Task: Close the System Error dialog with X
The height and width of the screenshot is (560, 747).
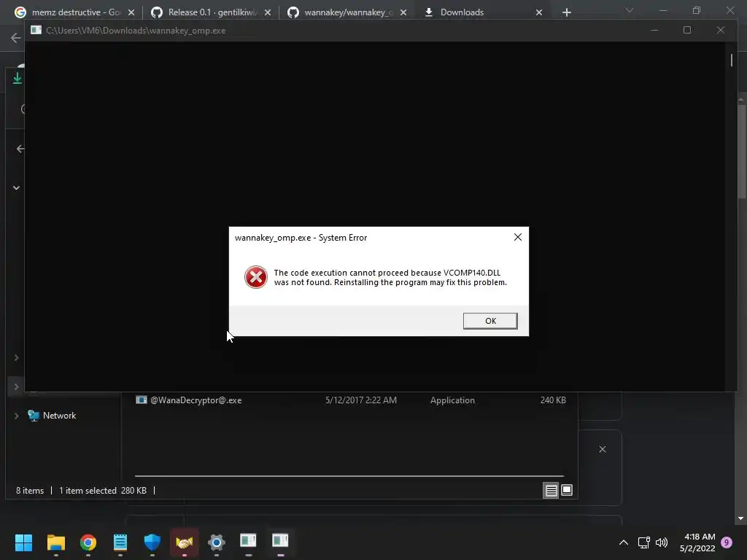Action: tap(518, 237)
